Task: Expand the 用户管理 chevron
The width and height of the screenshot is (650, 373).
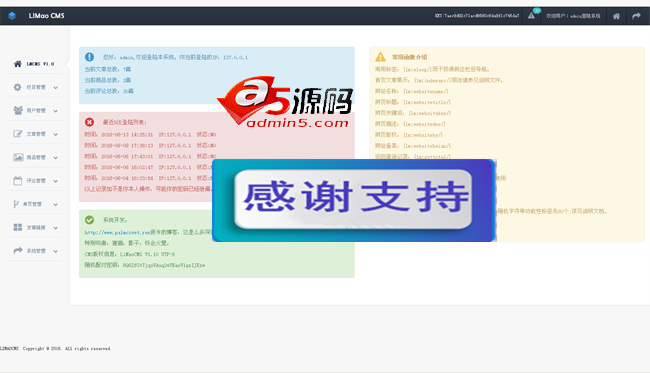Action: click(55, 111)
